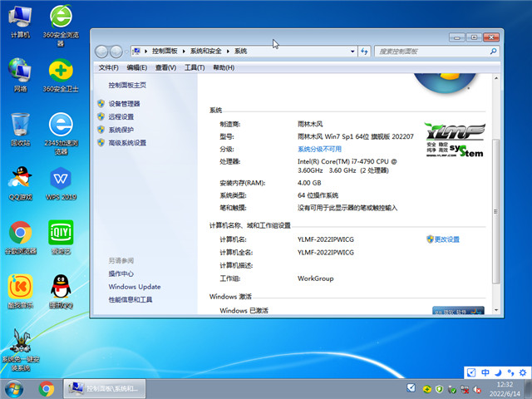This screenshot has height=399, width=532.
Task: Go to 控制面板主页
Action: coord(127,85)
